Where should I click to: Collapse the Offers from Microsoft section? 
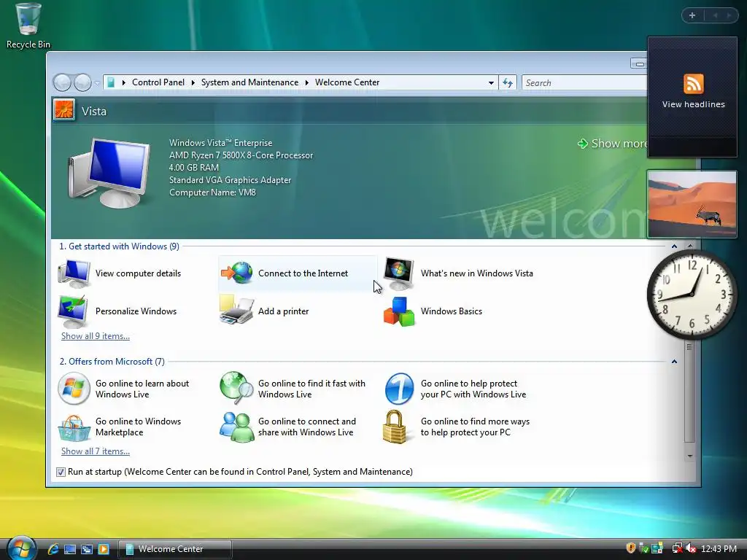click(674, 362)
